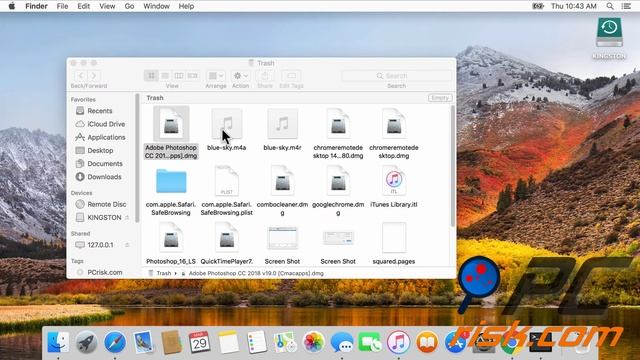The height and width of the screenshot is (360, 640).
Task: Open the Edit menu
Action: pyautogui.click(x=84, y=6)
